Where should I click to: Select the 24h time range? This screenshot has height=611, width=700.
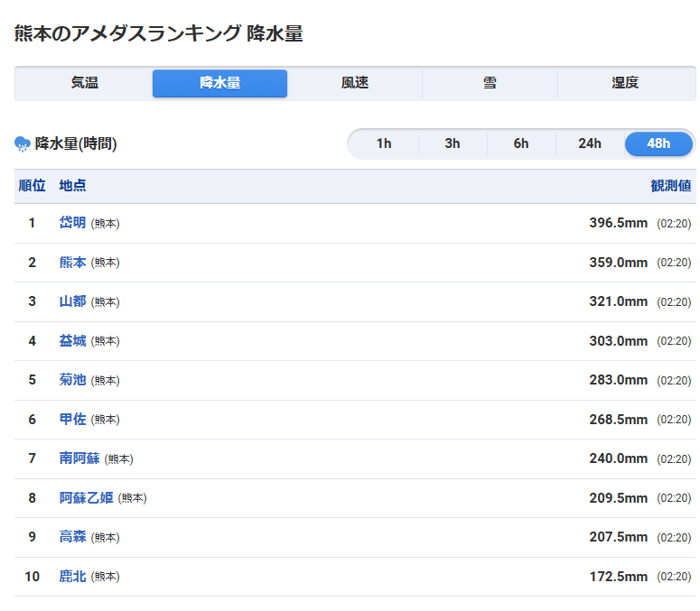[590, 143]
